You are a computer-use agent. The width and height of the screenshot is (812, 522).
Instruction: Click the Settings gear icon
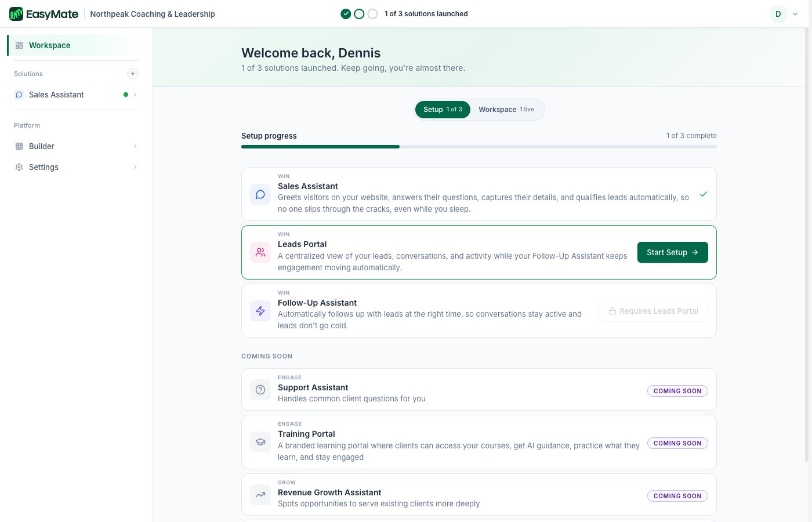click(x=19, y=167)
